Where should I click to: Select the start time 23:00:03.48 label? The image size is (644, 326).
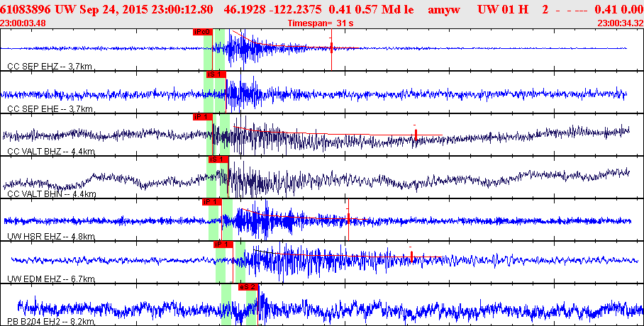23,23
